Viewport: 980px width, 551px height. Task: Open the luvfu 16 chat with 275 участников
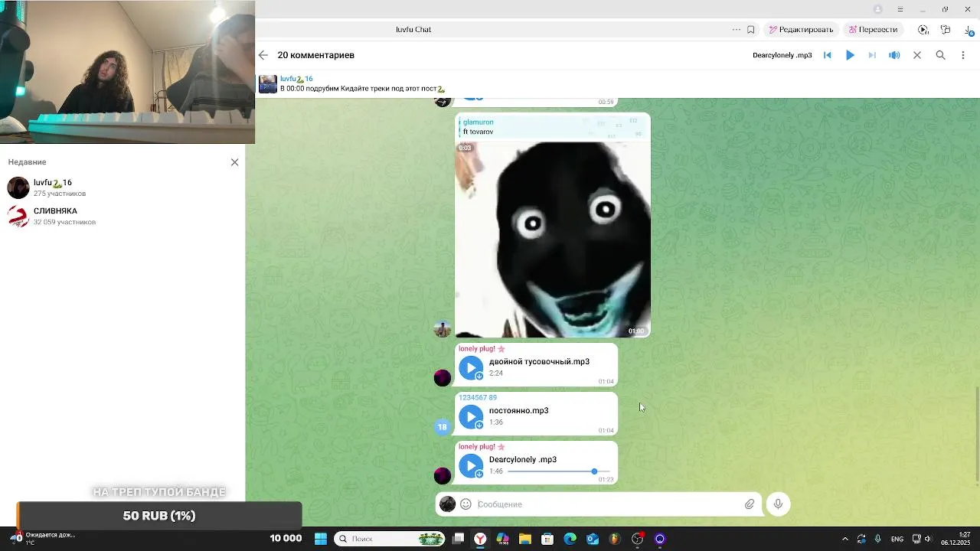coord(122,187)
